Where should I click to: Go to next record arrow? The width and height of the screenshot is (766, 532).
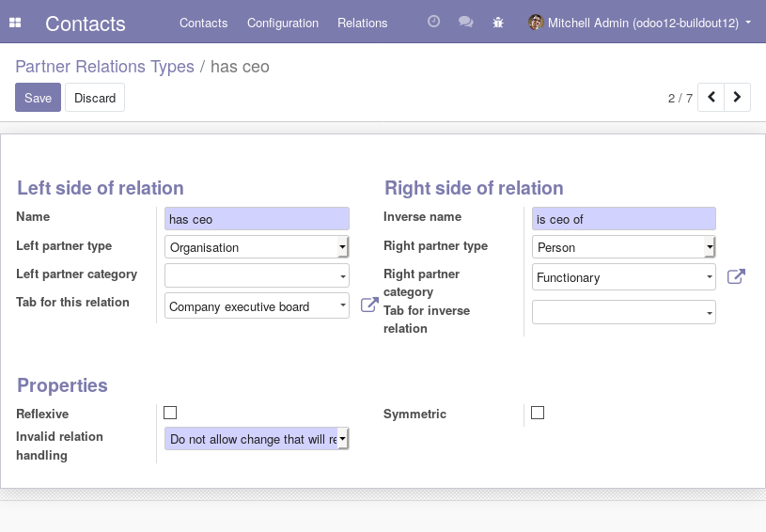(738, 97)
